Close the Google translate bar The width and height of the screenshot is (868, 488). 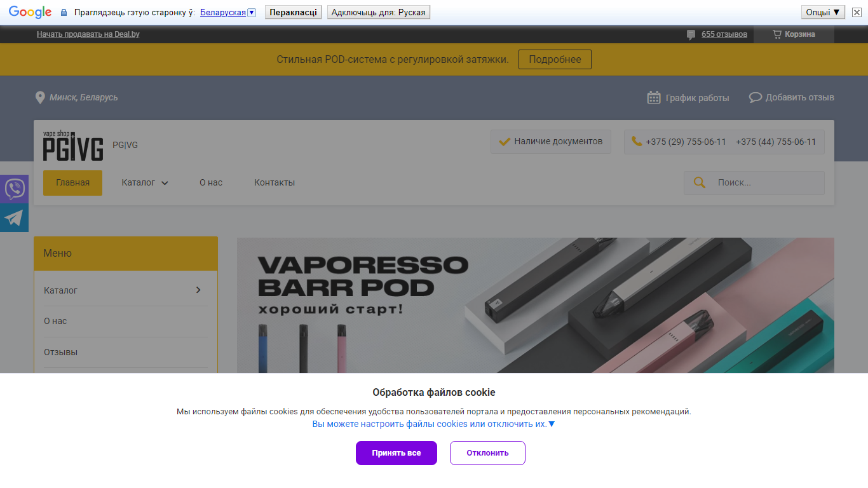[857, 12]
